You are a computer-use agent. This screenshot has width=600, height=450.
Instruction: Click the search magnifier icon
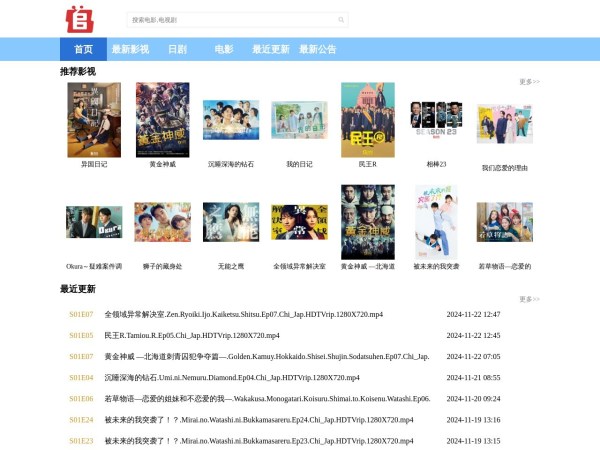341,19
